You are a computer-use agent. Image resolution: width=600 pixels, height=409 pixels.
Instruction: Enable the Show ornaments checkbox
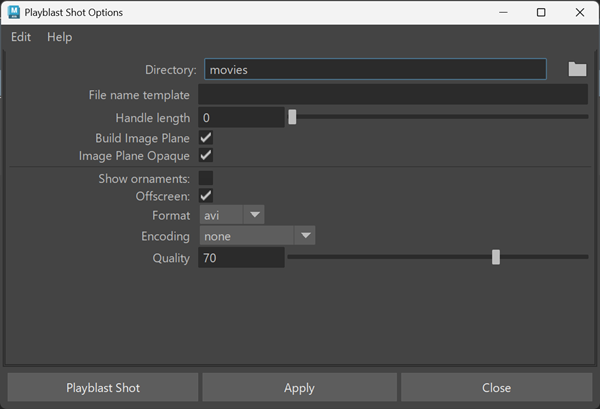click(x=206, y=178)
